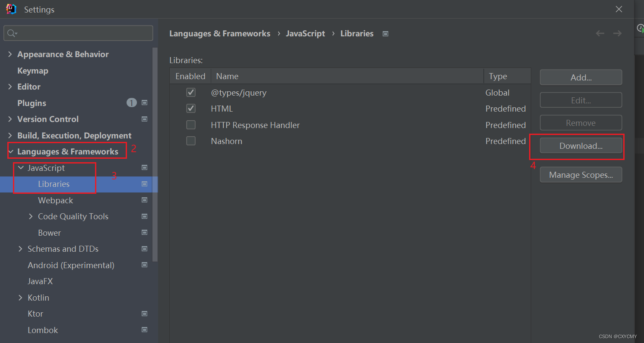Disable the @types/jquery library checkbox
This screenshot has height=343, width=644.
click(x=191, y=92)
